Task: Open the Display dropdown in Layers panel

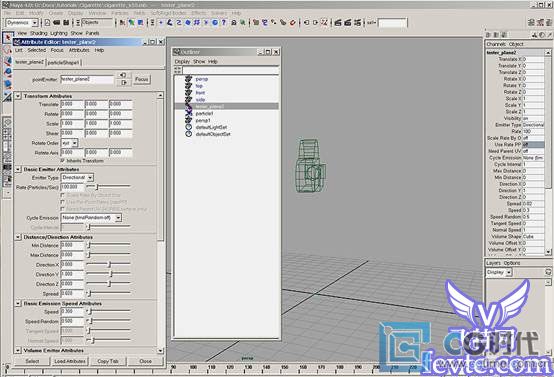Action: pyautogui.click(x=499, y=272)
